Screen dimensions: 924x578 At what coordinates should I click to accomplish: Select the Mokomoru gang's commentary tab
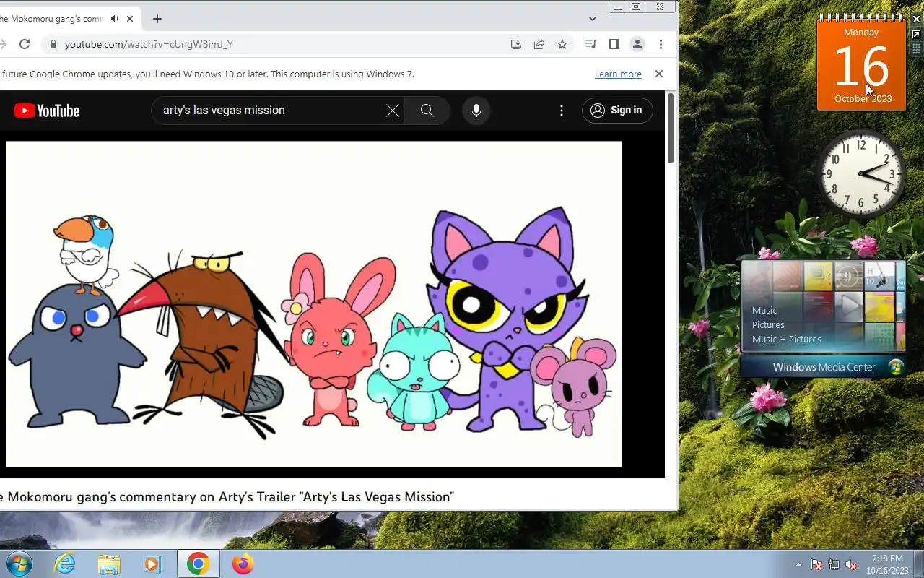pyautogui.click(x=53, y=19)
